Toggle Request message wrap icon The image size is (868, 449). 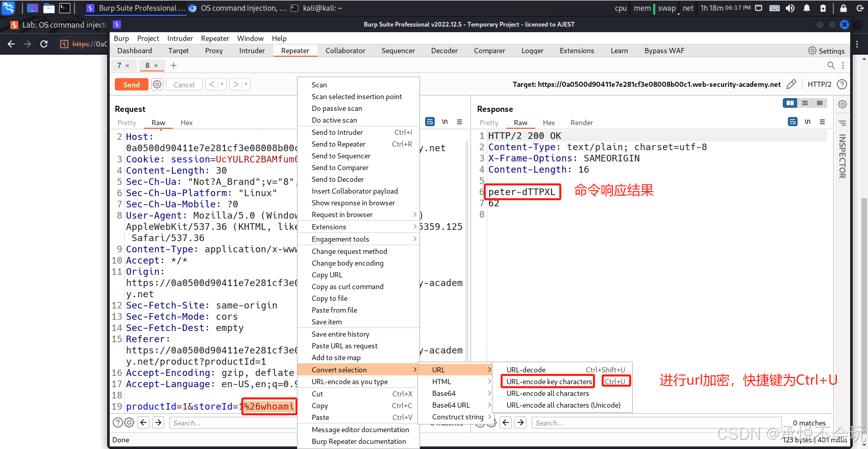430,122
